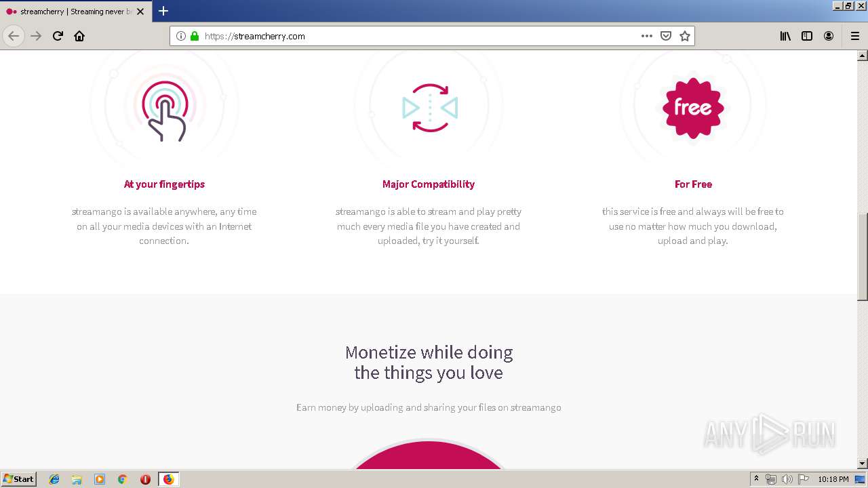Screen dimensions: 868x488
Task: Click the Major Compatibility arrows icon
Action: click(429, 108)
